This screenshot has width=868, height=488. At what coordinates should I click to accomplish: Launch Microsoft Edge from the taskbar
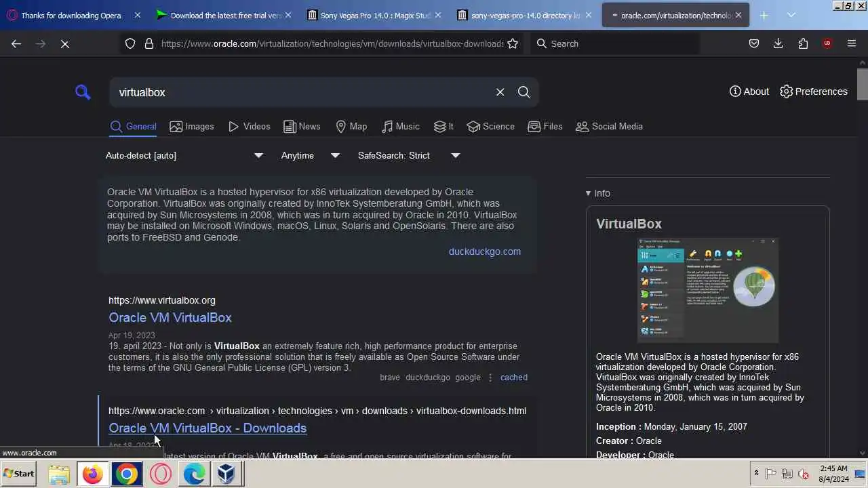(x=194, y=474)
